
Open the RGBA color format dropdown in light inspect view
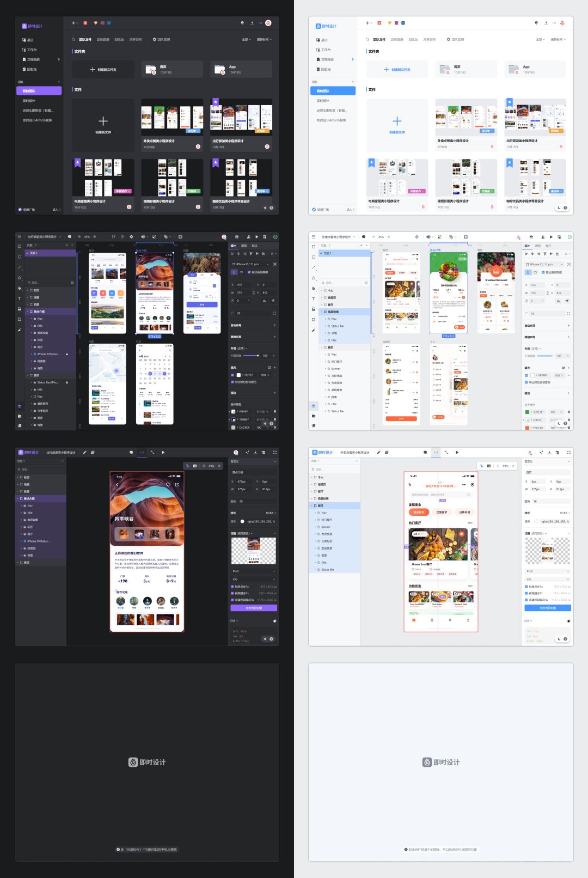point(565,513)
